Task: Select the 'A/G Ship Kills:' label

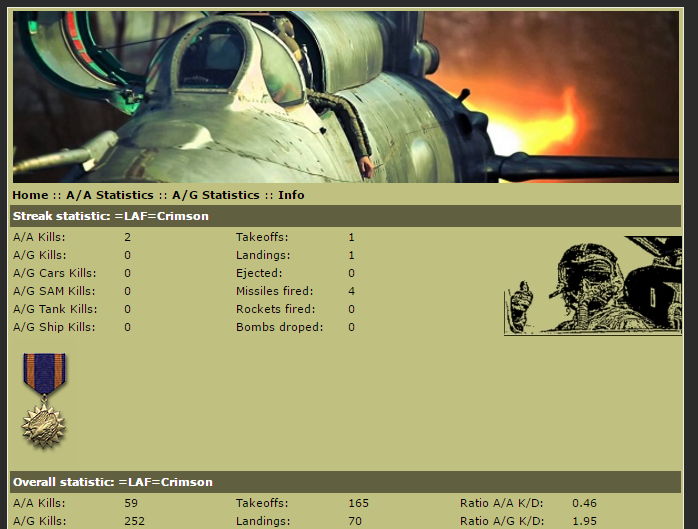Action: [54, 327]
